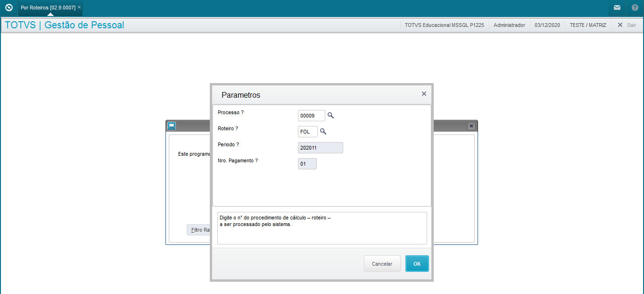Click the Administrador user label
644x294 pixels.
click(509, 25)
